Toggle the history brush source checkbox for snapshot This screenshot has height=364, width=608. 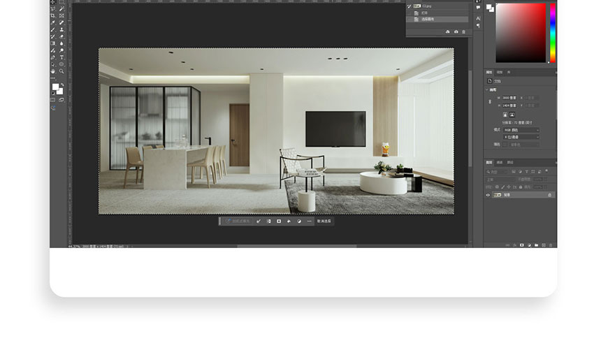point(410,6)
